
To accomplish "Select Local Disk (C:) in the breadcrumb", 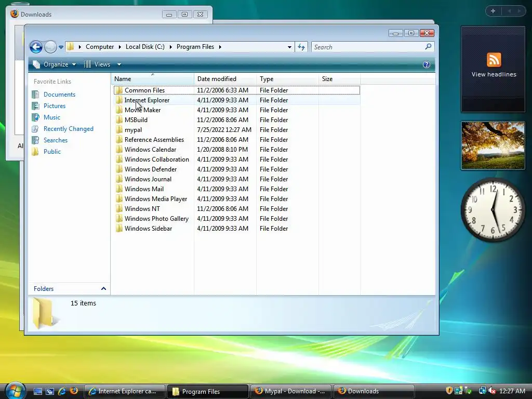I will [145, 47].
